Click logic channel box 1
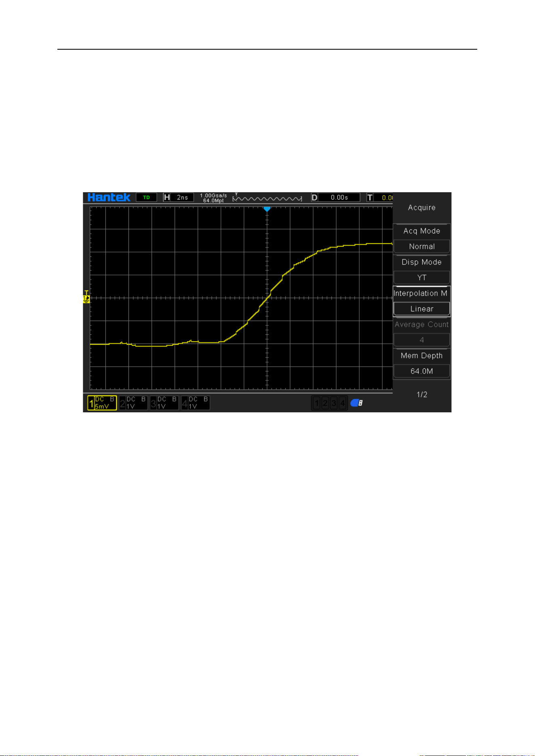Viewport: 535px width, 756px height. [x=316, y=403]
